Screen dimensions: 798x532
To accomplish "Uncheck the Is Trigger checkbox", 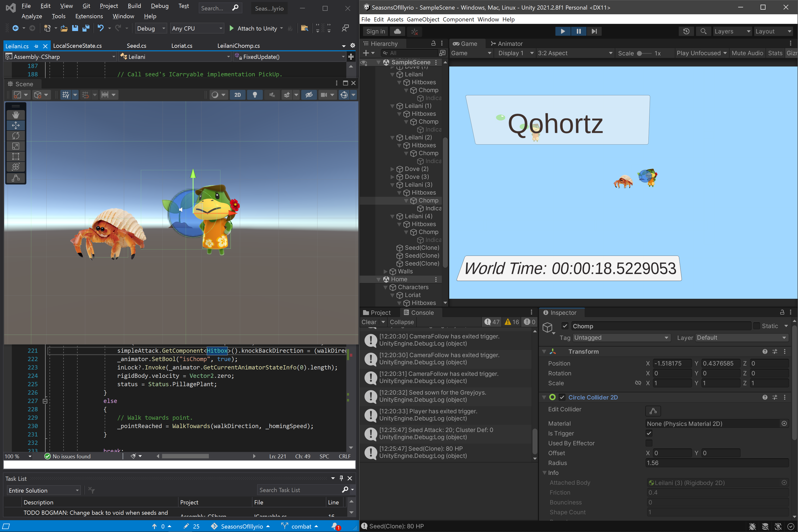I will click(649, 433).
